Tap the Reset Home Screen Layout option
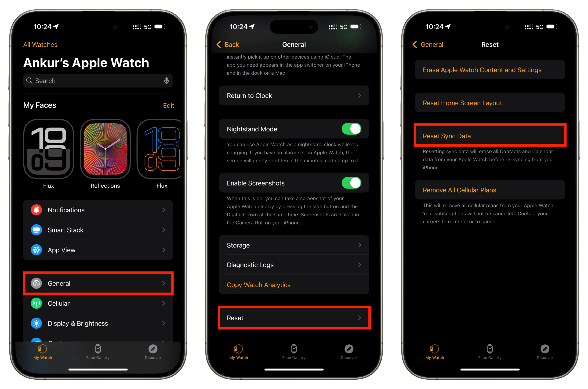This screenshot has width=588, height=389. [489, 103]
